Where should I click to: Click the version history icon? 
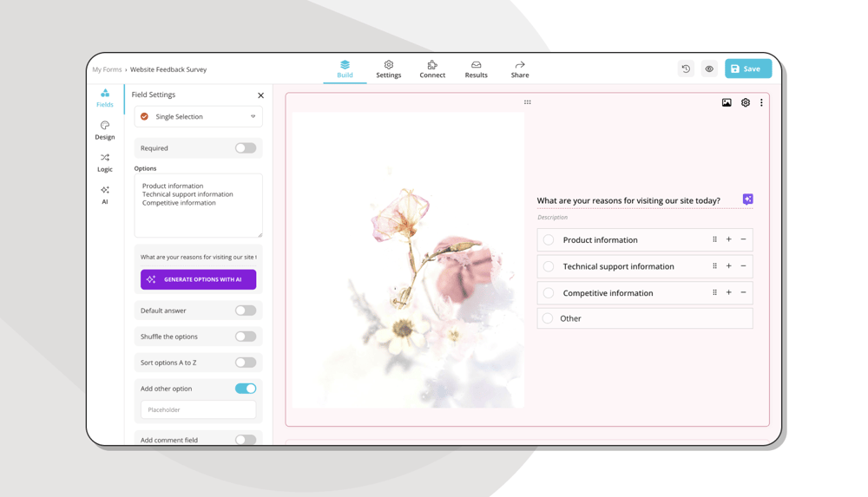click(x=686, y=69)
